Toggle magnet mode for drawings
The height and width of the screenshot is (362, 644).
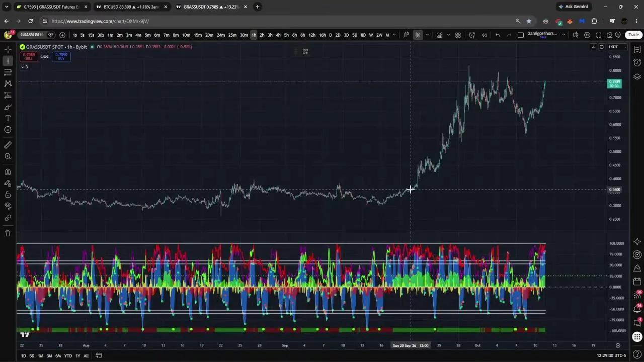[8, 171]
